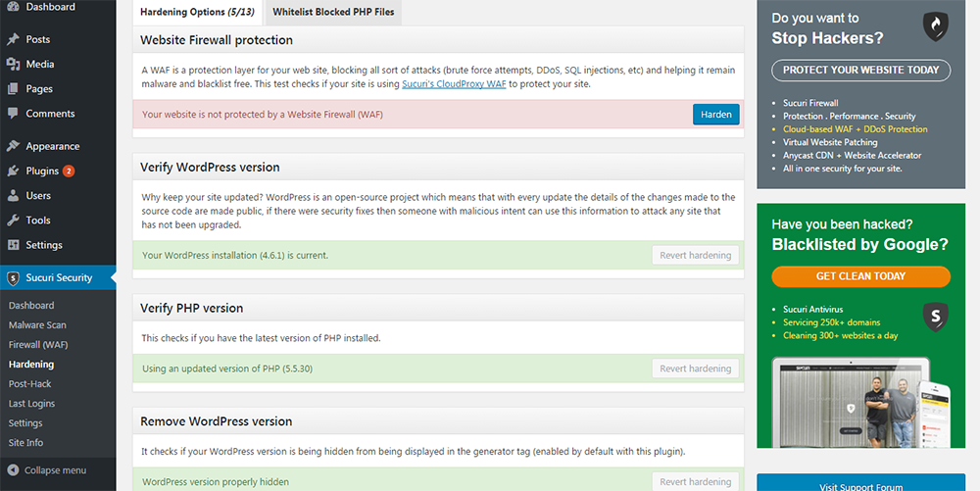This screenshot has width=980, height=491.
Task: Click the Settings sliders icon
Action: (13, 245)
